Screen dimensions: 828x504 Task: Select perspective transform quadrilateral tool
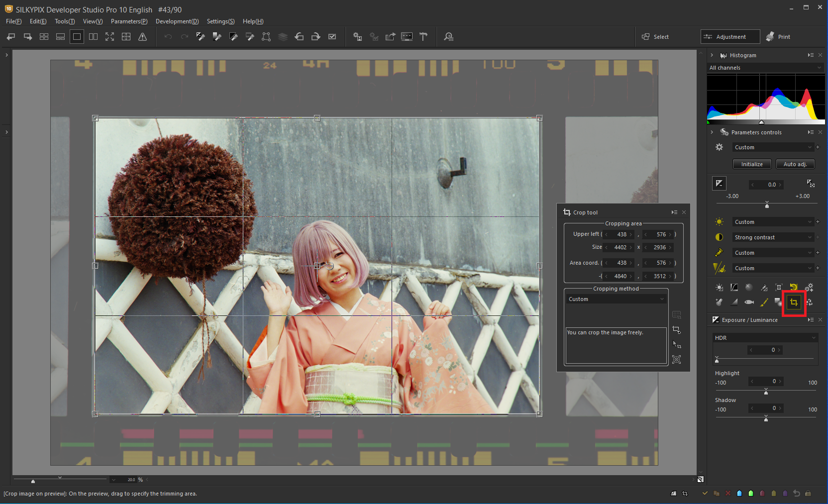point(266,37)
